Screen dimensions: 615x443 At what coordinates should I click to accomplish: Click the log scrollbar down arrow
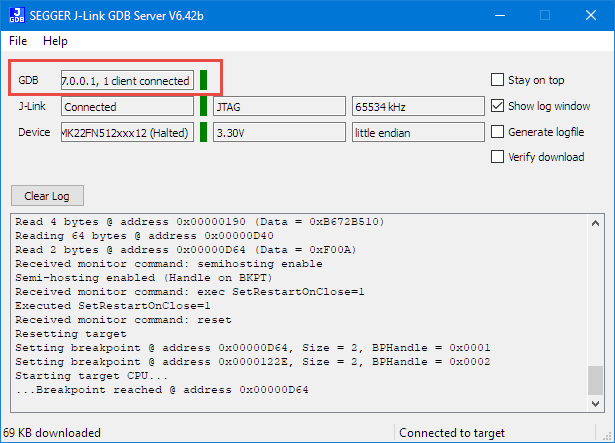595,403
